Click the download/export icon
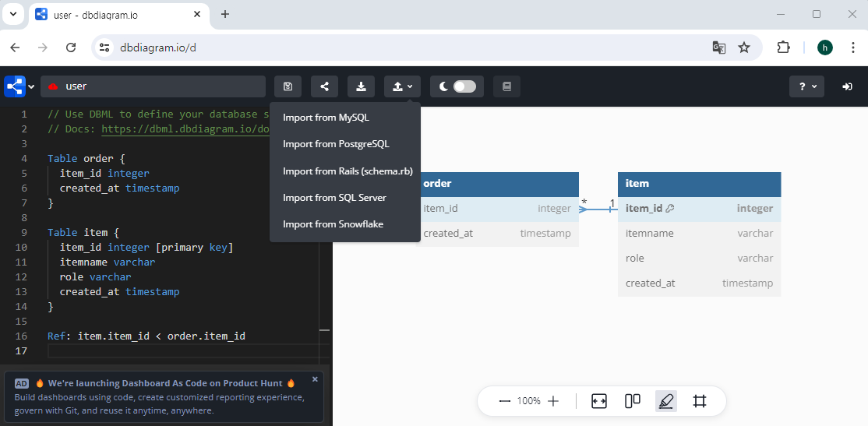Image resolution: width=868 pixels, height=426 pixels. 361,86
